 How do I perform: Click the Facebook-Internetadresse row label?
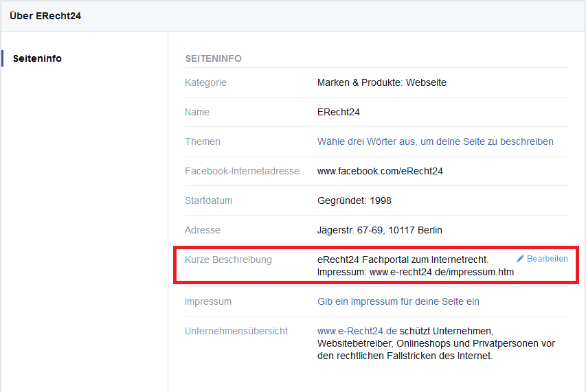[242, 171]
